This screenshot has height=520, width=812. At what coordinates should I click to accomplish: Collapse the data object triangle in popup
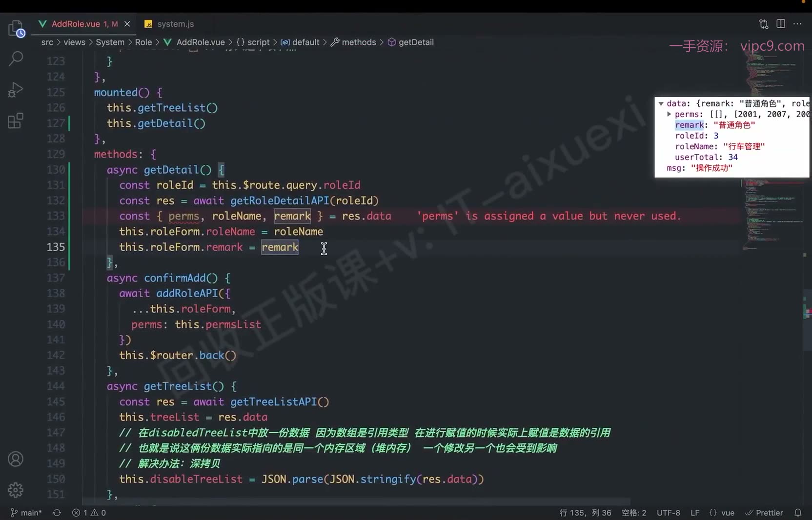point(661,103)
